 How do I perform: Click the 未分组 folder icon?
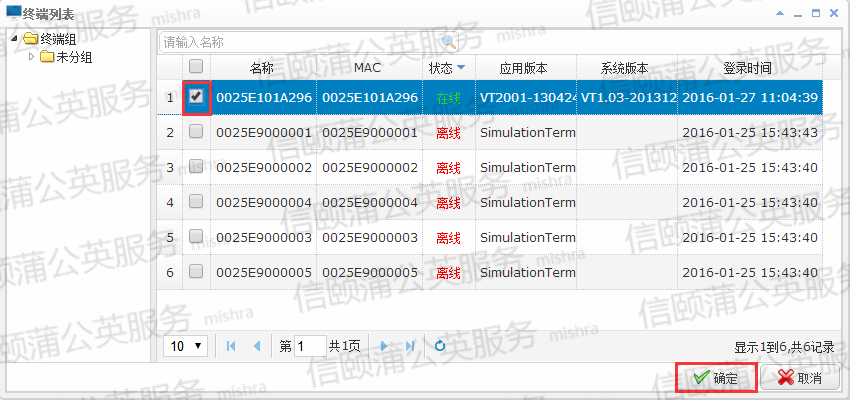coord(47,57)
